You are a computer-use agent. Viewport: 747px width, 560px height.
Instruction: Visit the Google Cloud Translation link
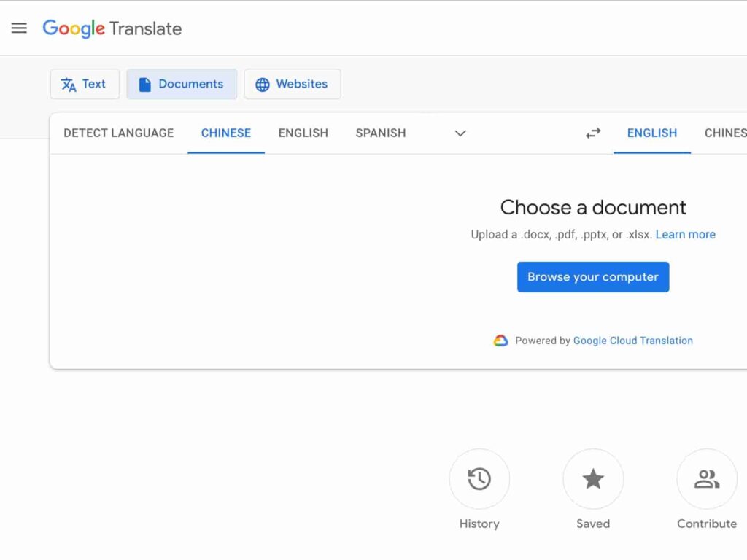click(632, 340)
